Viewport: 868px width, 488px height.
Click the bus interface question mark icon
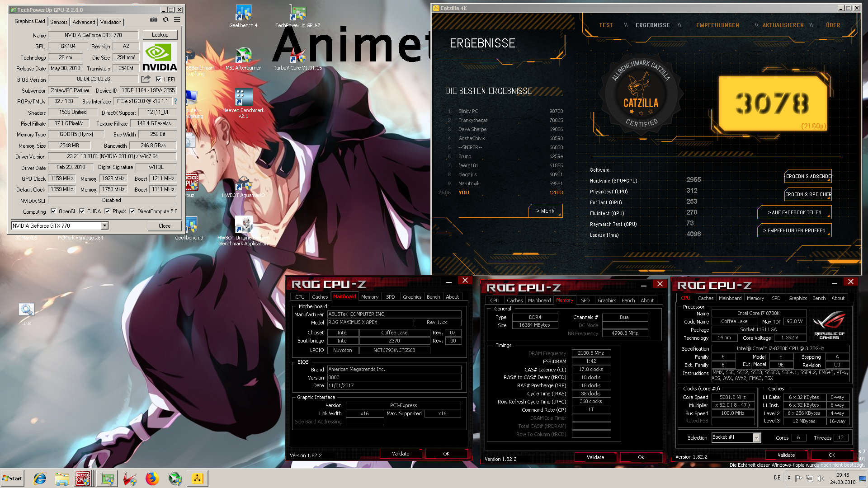tap(175, 101)
